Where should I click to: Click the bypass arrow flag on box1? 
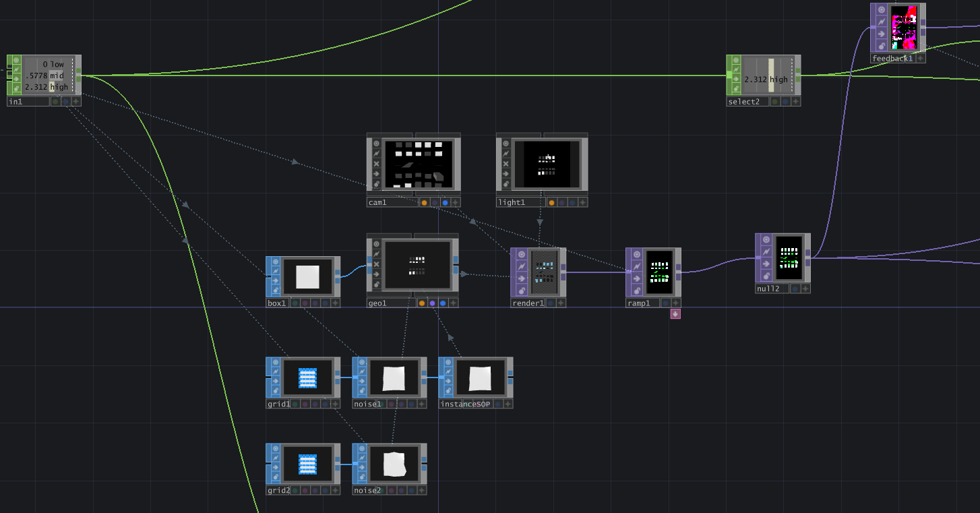[276, 279]
